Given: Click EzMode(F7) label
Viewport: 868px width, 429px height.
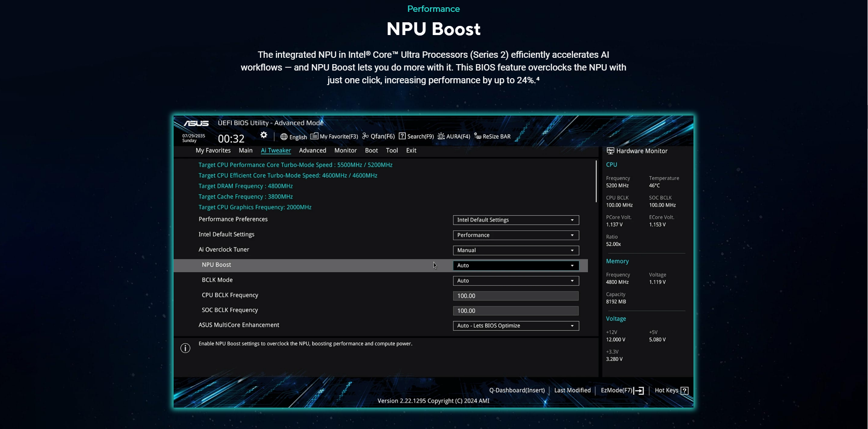Looking at the screenshot, I should [x=617, y=391].
